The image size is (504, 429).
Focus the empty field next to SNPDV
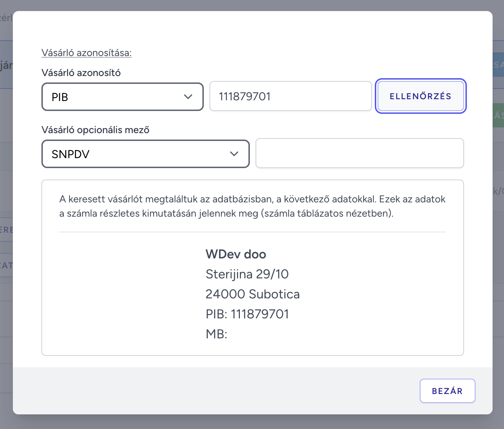(359, 153)
